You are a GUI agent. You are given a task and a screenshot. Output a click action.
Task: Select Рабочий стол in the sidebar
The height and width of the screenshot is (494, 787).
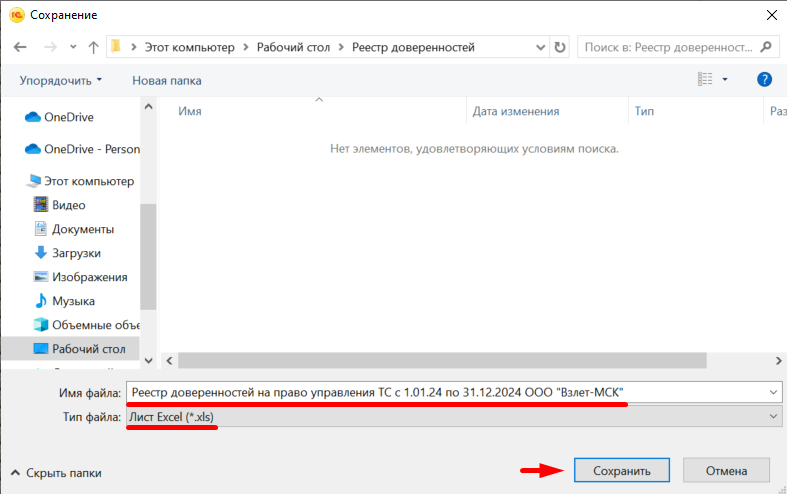(88, 349)
